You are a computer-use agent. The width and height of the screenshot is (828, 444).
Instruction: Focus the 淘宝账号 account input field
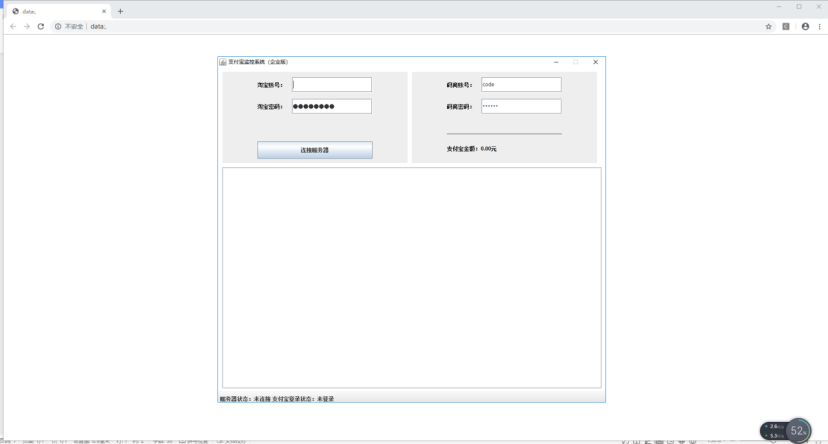pyautogui.click(x=332, y=84)
